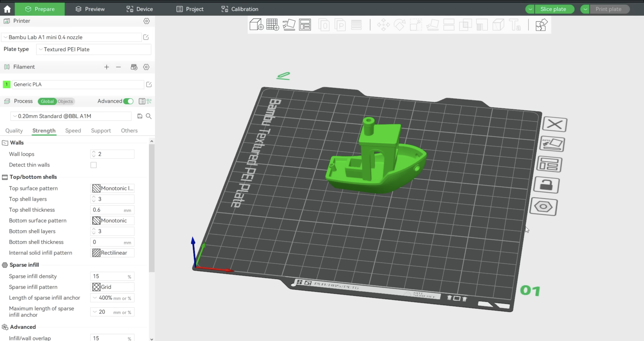Select the Scale tool
The image size is (644, 341).
416,24
